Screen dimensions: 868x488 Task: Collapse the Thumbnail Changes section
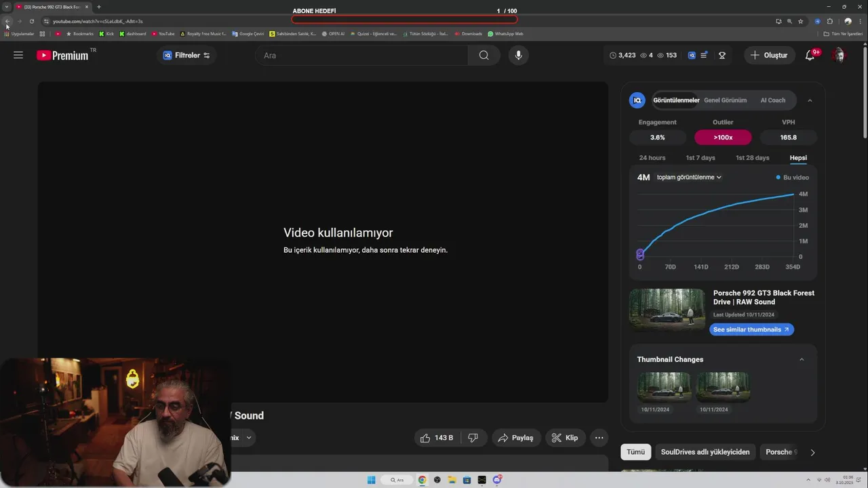pyautogui.click(x=802, y=359)
